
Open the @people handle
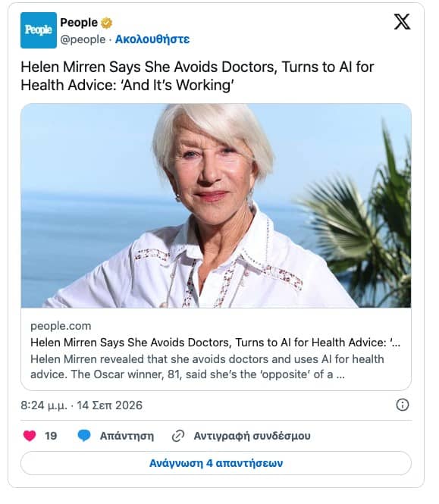[x=83, y=39]
